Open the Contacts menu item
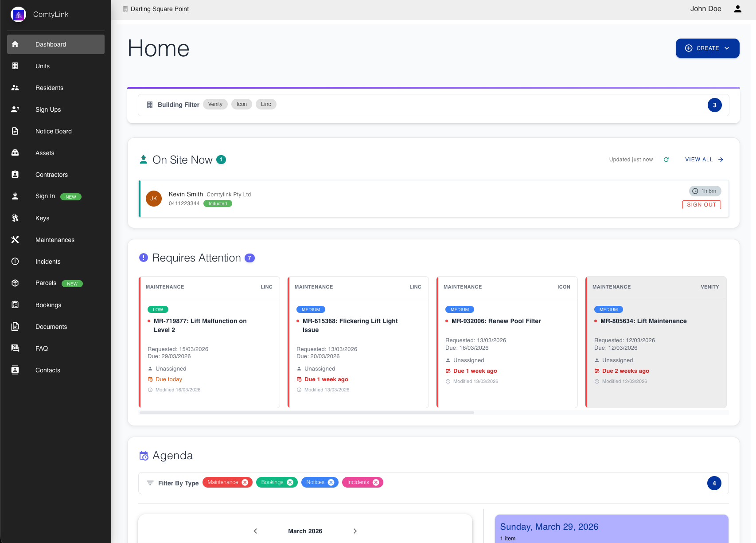The width and height of the screenshot is (756, 543). coord(56,370)
